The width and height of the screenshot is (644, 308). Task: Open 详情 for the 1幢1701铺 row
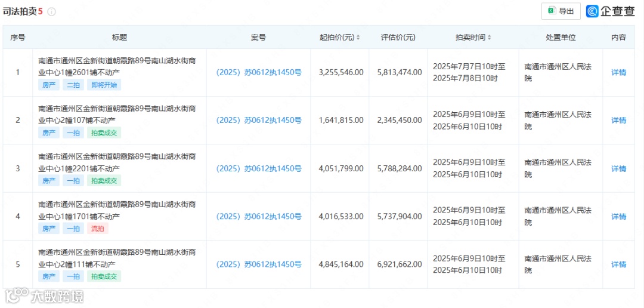[618, 216]
